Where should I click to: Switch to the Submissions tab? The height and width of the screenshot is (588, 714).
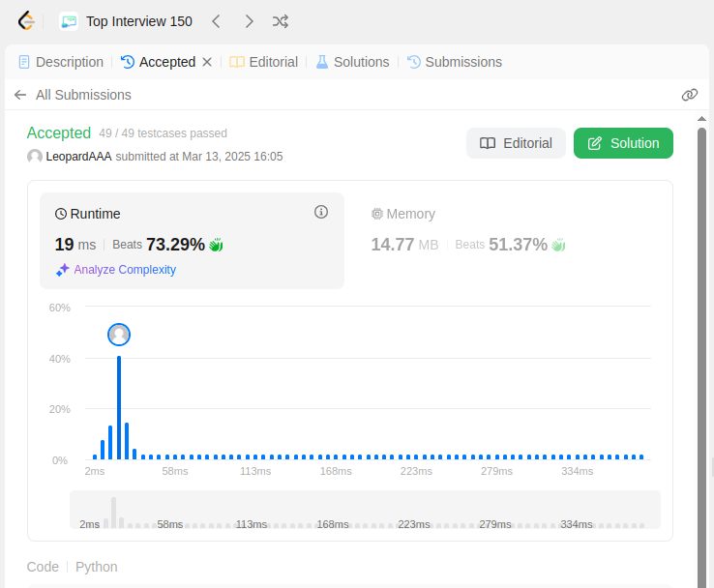pyautogui.click(x=455, y=62)
